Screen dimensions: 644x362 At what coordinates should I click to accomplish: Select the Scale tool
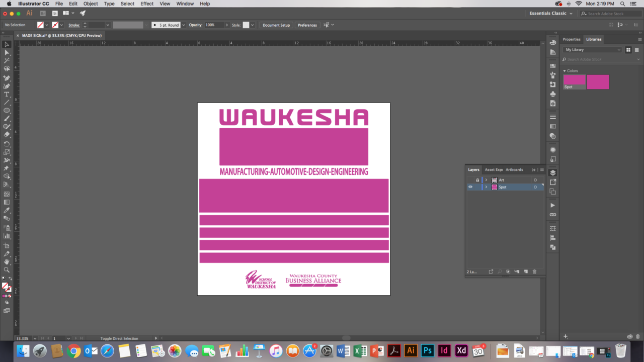7,152
